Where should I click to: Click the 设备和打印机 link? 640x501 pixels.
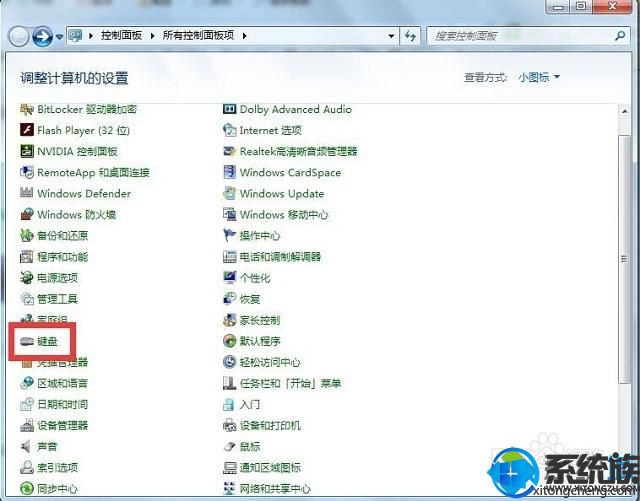pos(270,425)
